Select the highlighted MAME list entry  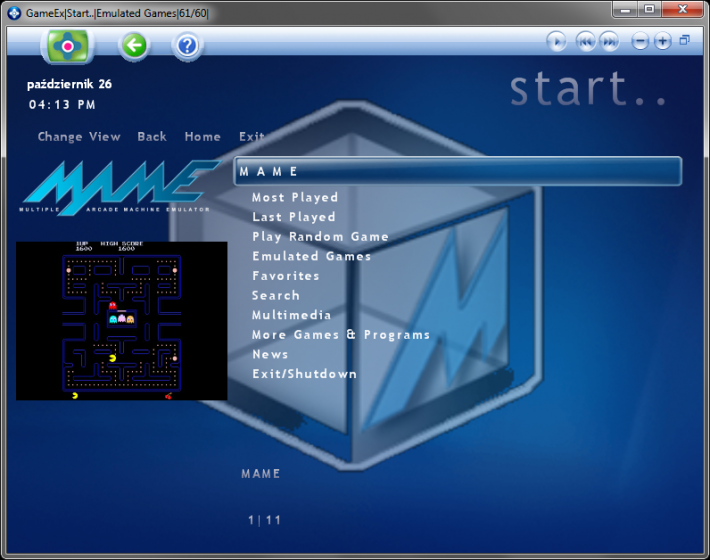click(458, 171)
